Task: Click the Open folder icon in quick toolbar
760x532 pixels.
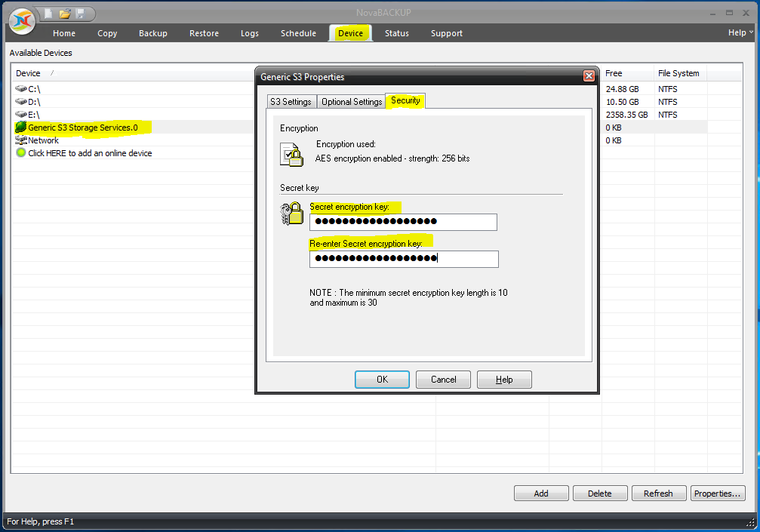Action: click(x=65, y=14)
